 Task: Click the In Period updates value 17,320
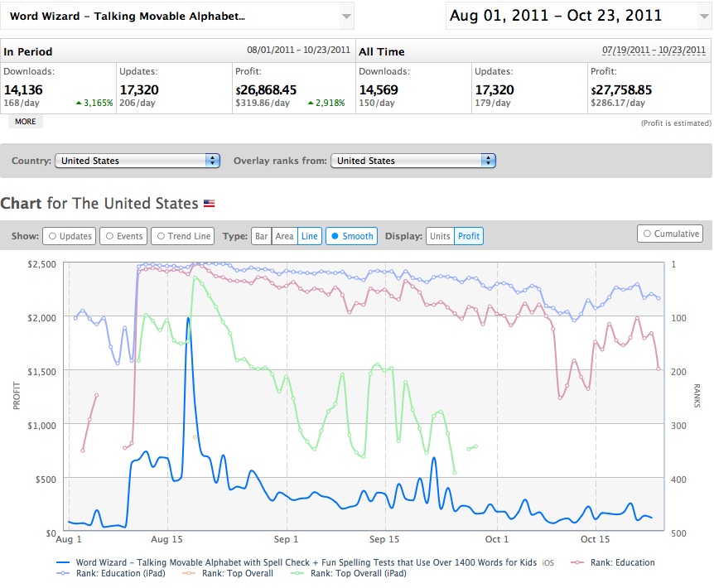click(139, 89)
